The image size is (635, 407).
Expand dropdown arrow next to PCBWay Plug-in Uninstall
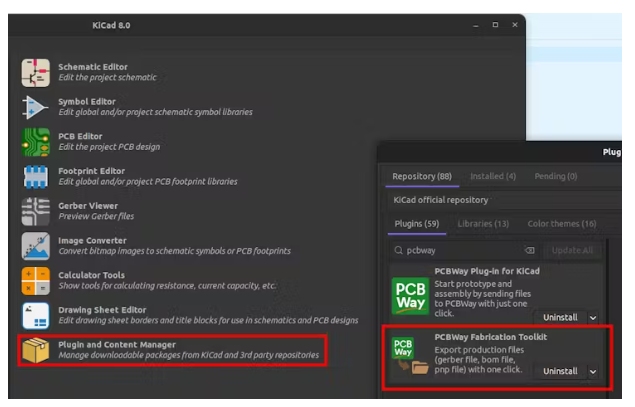(593, 318)
